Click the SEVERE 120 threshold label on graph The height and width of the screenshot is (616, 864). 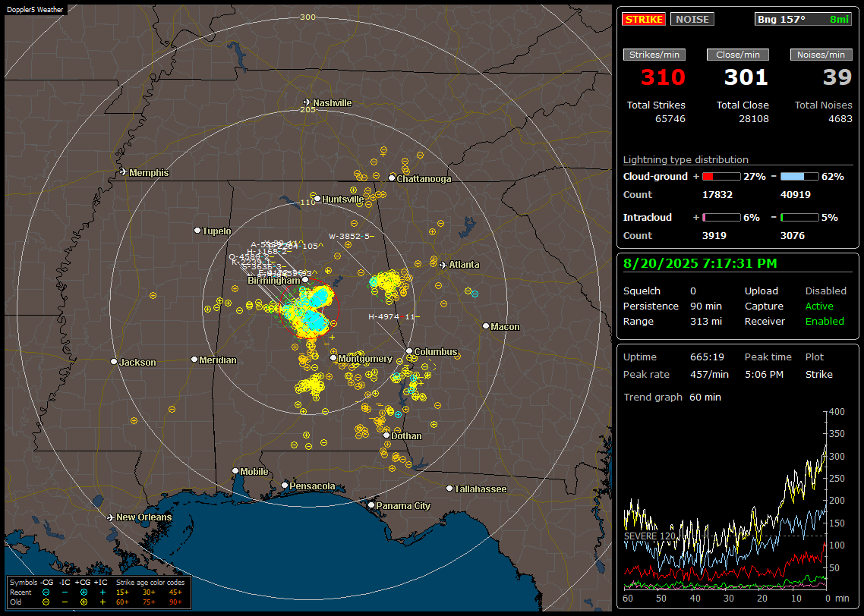point(650,536)
